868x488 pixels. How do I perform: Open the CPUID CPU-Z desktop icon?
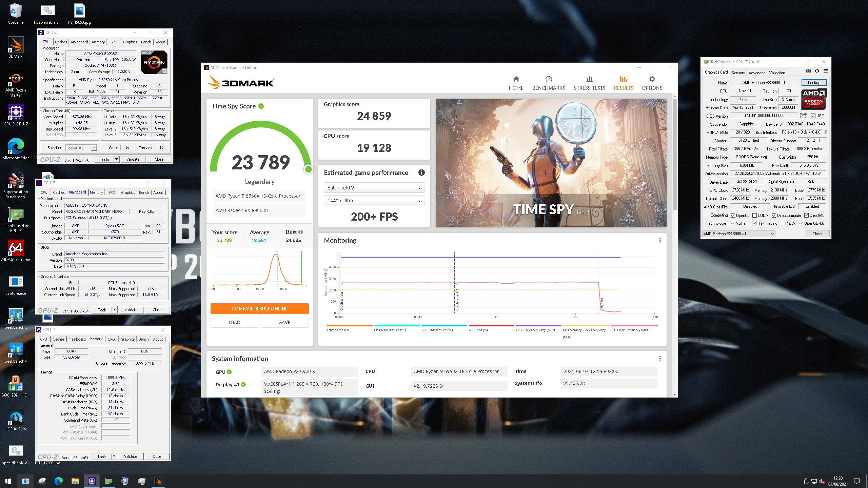16,115
